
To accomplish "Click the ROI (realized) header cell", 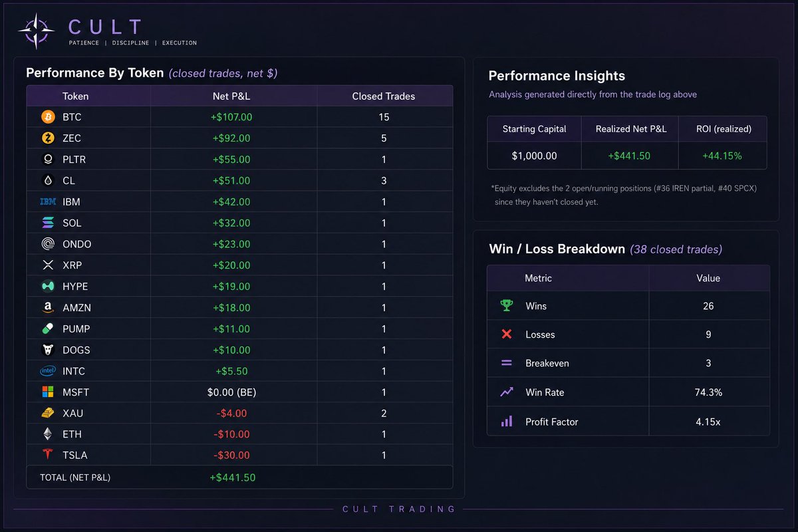I will click(724, 129).
